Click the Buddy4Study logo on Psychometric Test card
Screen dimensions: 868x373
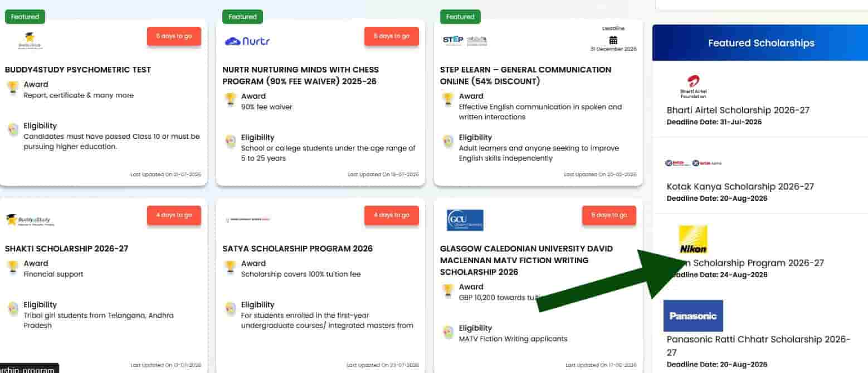(x=30, y=41)
